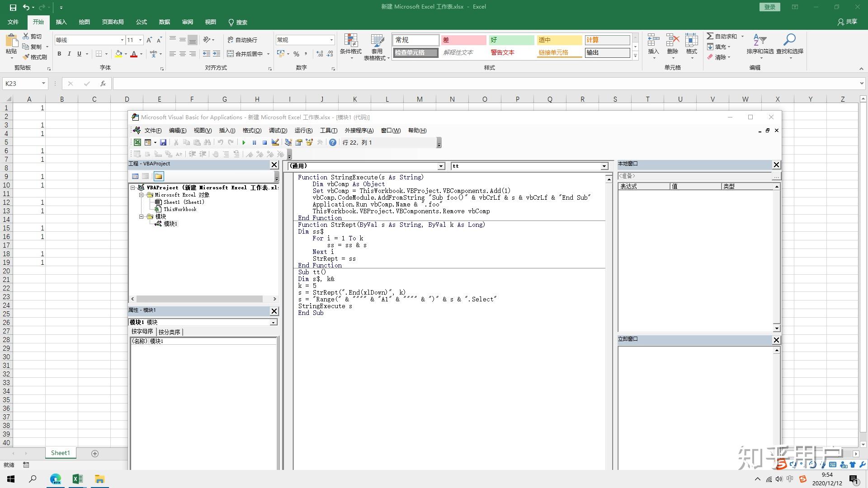Open the font size dropdown

click(x=140, y=40)
